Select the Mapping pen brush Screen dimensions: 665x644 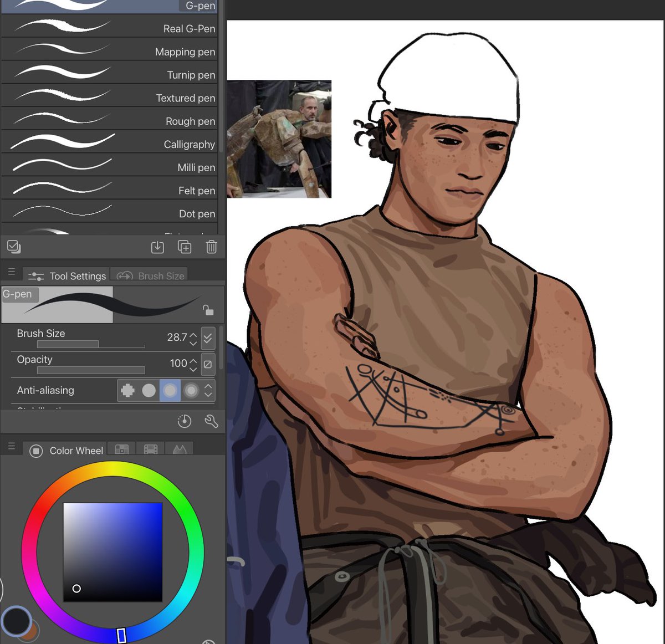tap(109, 50)
